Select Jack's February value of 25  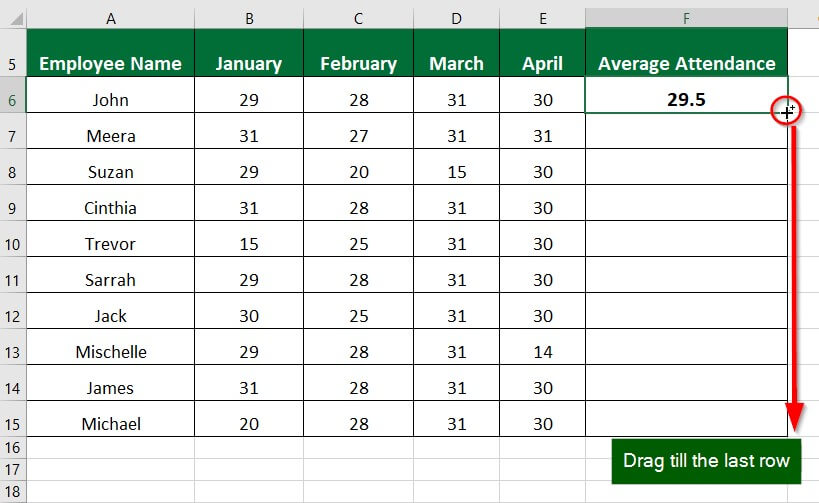[x=358, y=315]
